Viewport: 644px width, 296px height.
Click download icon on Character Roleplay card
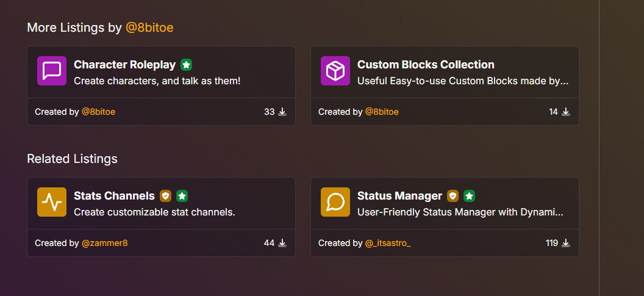(282, 112)
